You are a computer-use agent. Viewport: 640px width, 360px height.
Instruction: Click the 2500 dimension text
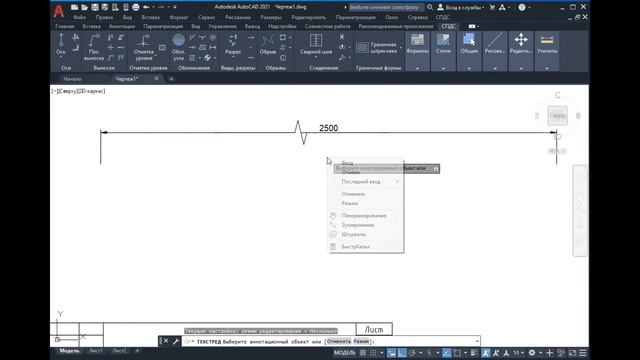pos(329,128)
